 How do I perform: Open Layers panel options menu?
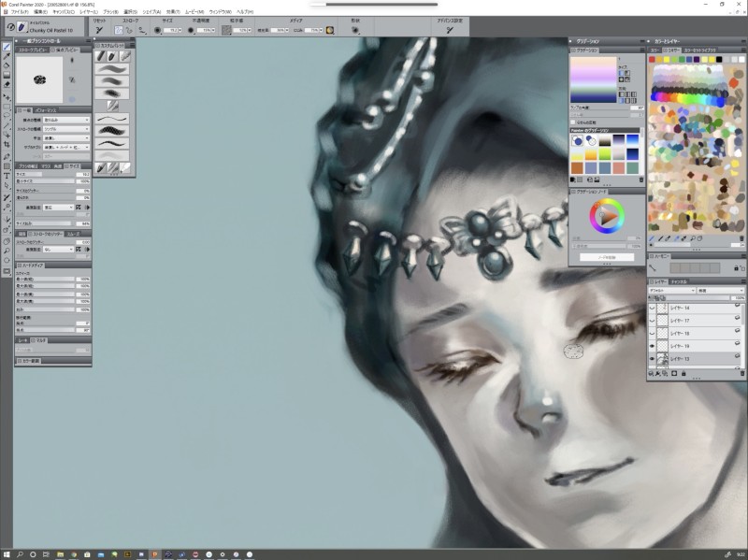[741, 282]
